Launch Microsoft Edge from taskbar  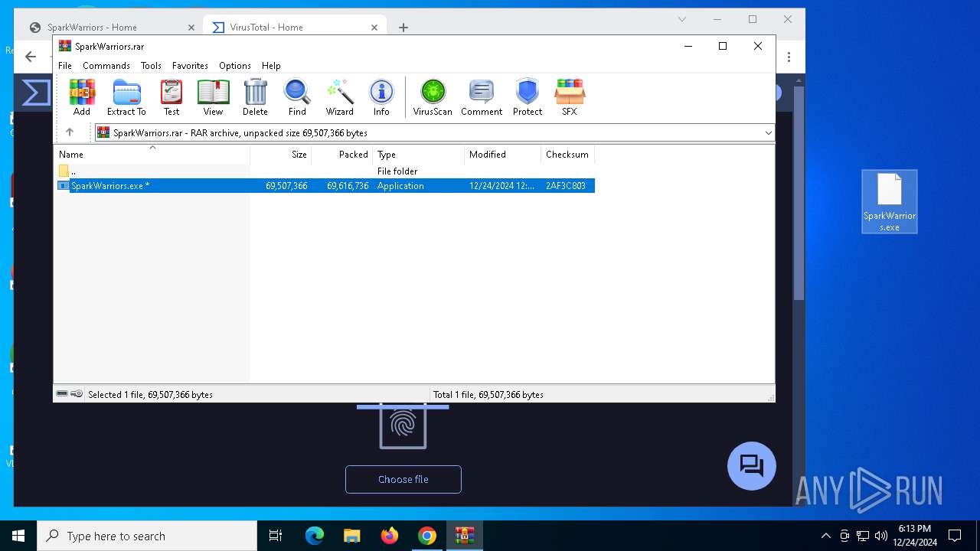(x=315, y=536)
